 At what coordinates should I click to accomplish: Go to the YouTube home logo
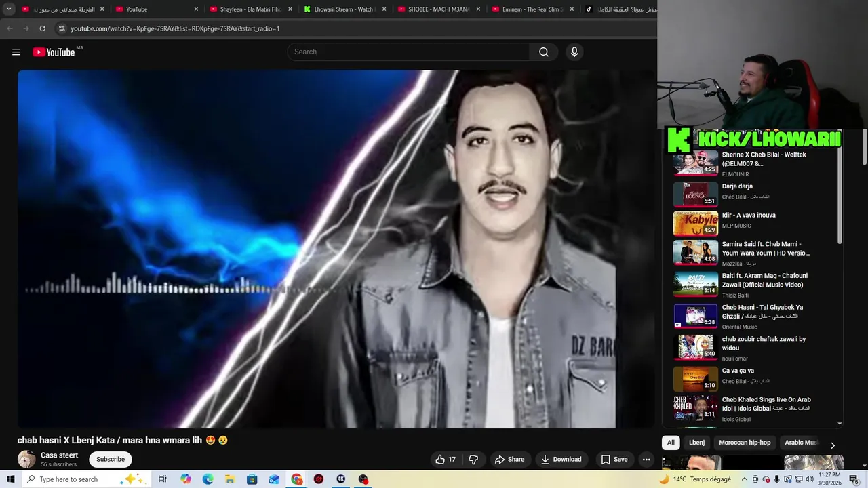pos(54,52)
